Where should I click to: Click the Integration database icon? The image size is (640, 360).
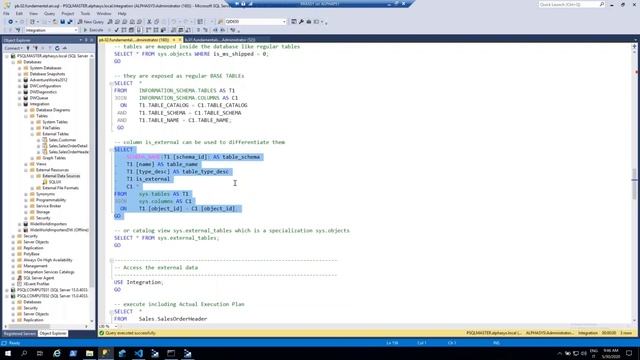coord(26,104)
